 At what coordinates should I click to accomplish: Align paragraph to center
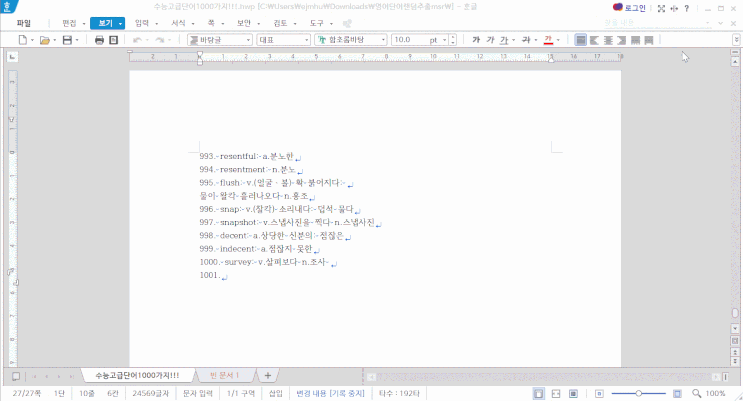click(x=608, y=40)
